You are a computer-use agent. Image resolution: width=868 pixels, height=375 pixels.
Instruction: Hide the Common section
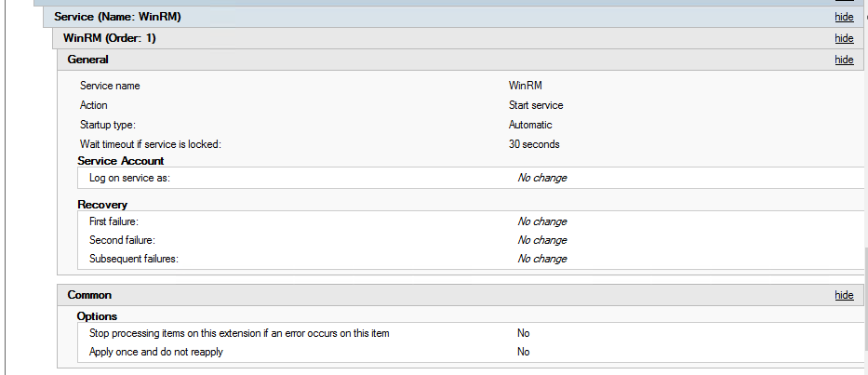[844, 295]
